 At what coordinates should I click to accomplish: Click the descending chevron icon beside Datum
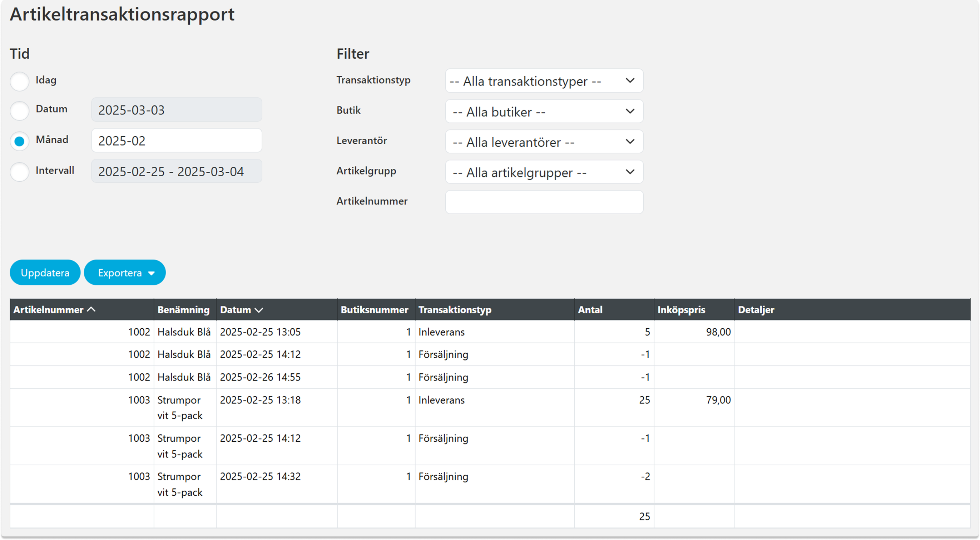pyautogui.click(x=259, y=310)
